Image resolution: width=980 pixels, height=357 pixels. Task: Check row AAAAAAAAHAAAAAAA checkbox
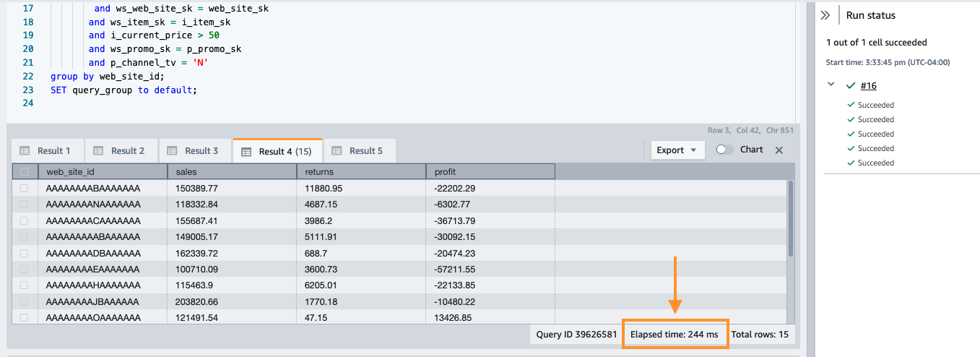[25, 285]
